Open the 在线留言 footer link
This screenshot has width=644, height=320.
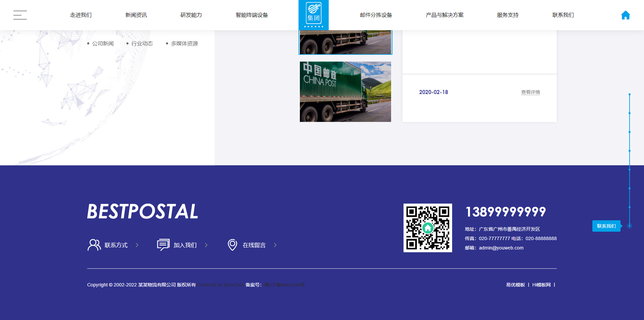pyautogui.click(x=254, y=245)
